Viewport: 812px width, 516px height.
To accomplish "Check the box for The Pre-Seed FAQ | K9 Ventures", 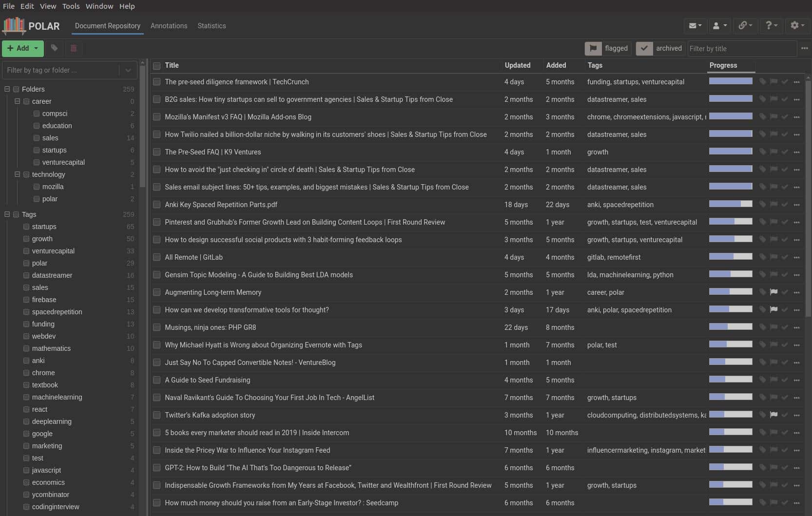I will [x=156, y=152].
